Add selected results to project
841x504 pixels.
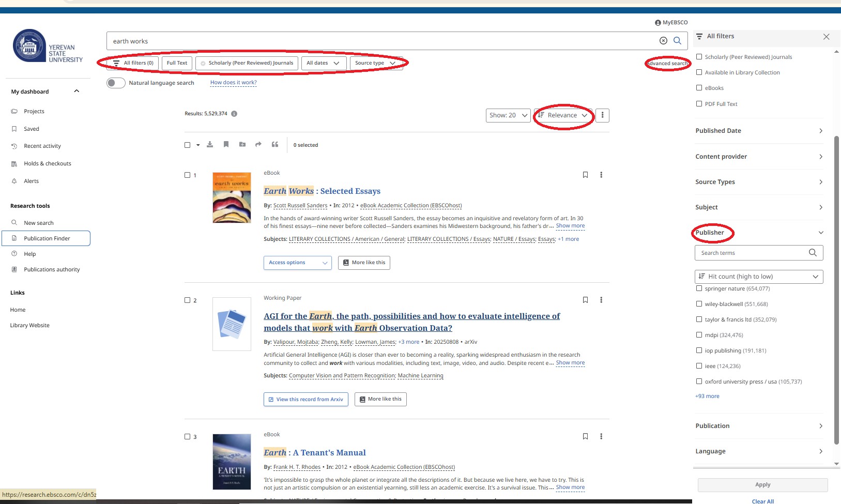[x=242, y=145]
